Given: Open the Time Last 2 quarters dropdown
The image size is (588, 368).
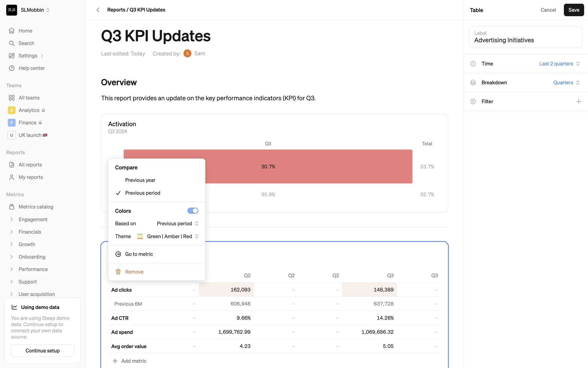Looking at the screenshot, I should (559, 64).
